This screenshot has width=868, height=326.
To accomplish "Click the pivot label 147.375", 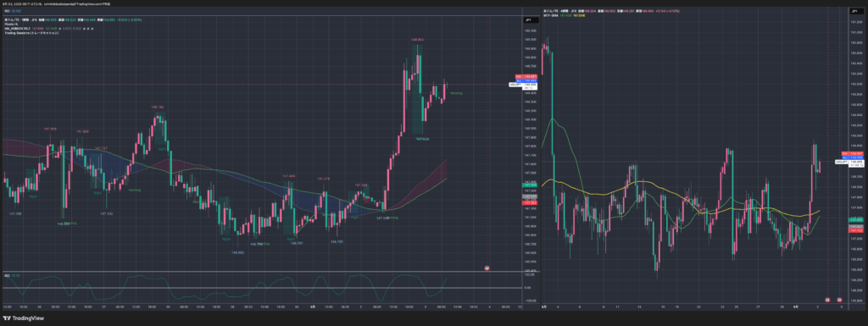I will 323,179.
